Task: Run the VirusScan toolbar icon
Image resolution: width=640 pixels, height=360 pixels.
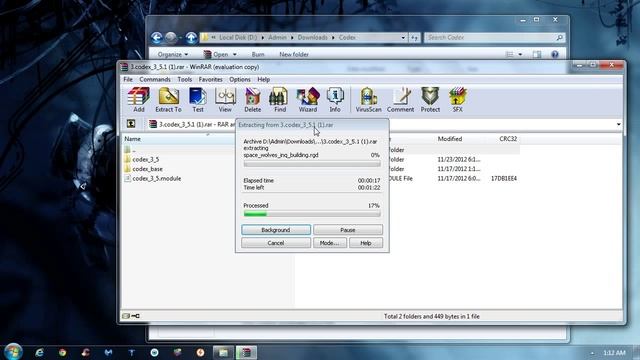Action: (x=368, y=99)
